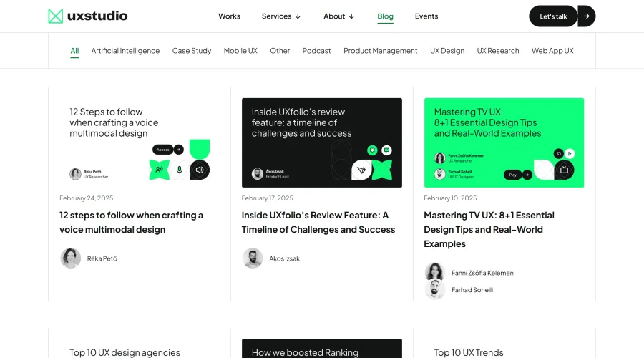Open the 'Top 10 UX design agencies' card
The height and width of the screenshot is (358, 644).
click(x=140, y=348)
